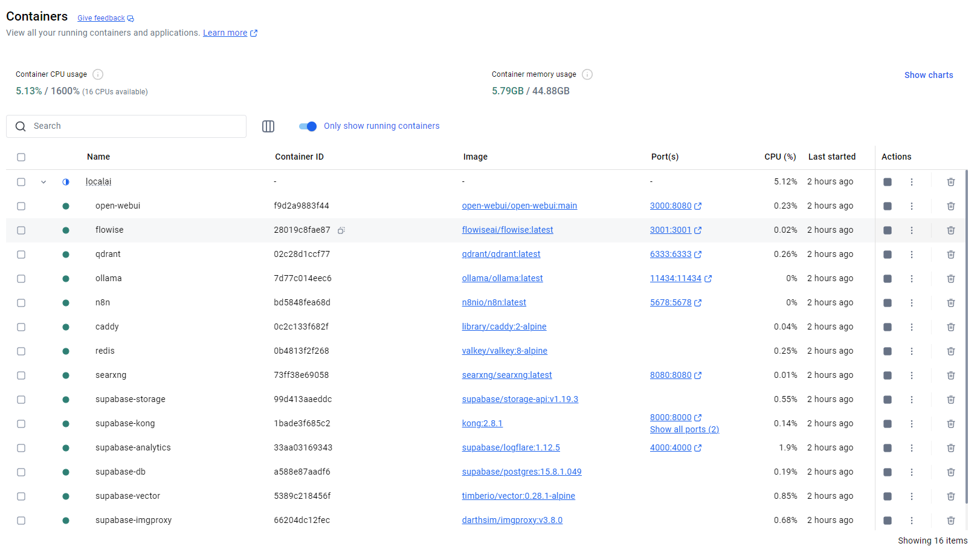980x549 pixels.
Task: Open column settings icon next to search
Action: click(268, 126)
